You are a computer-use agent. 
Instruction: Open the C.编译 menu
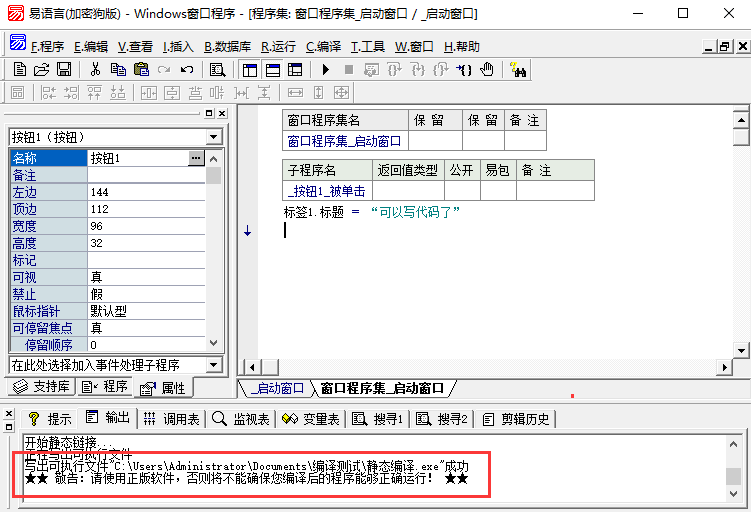323,46
